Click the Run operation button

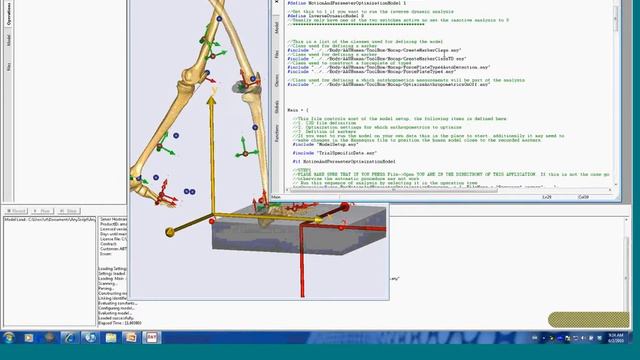coord(42,211)
